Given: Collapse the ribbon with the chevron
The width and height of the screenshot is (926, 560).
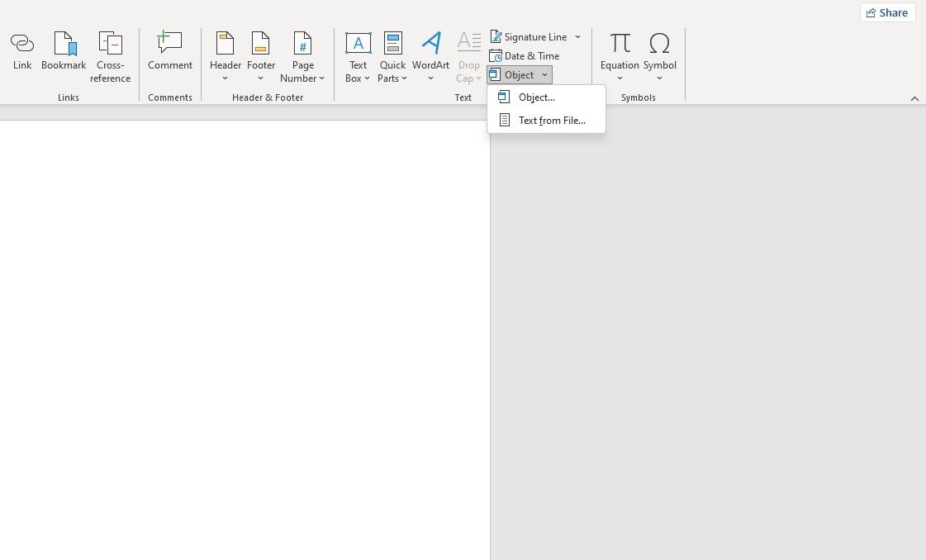Looking at the screenshot, I should 914,97.
